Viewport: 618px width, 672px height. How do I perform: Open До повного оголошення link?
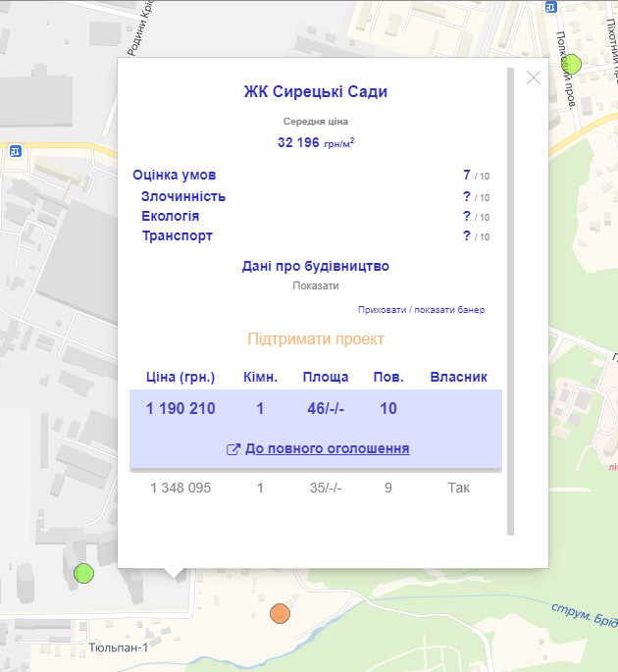pos(327,448)
